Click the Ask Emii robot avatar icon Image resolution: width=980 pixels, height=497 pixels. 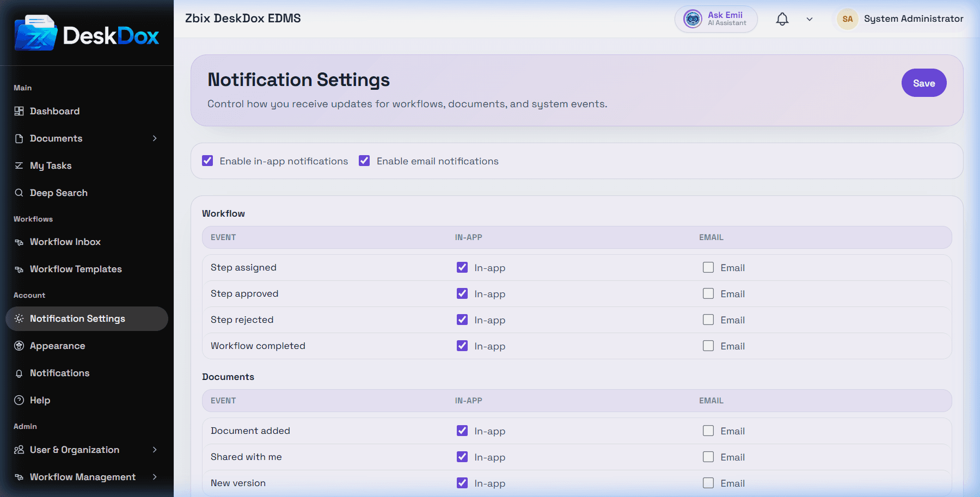point(693,19)
